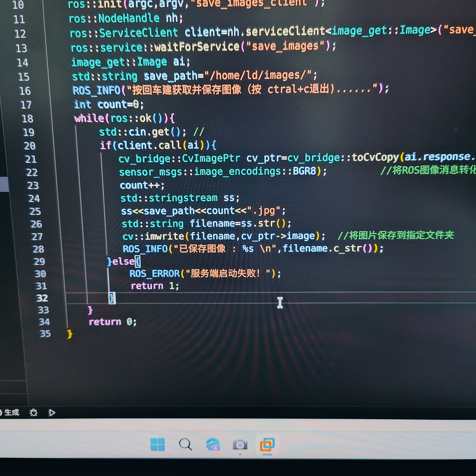Image resolution: width=476 pixels, height=476 pixels.
Task: Click the opening brace after else
Action: coord(138,261)
